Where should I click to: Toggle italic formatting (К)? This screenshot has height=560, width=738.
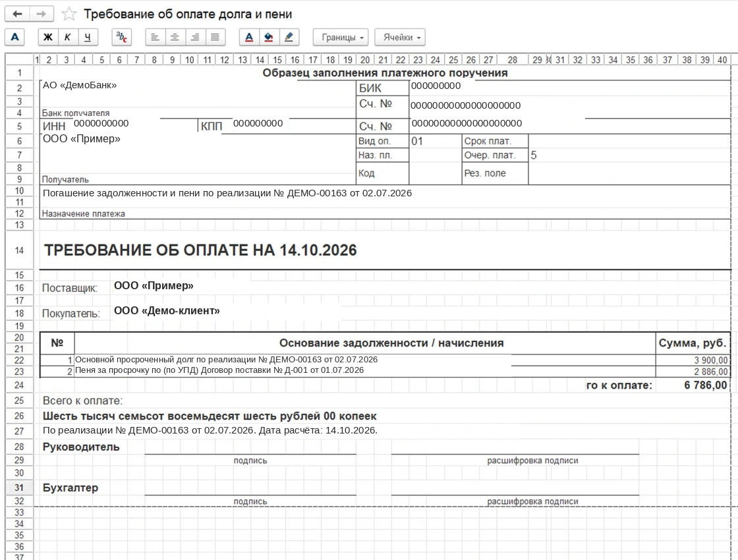click(x=68, y=37)
